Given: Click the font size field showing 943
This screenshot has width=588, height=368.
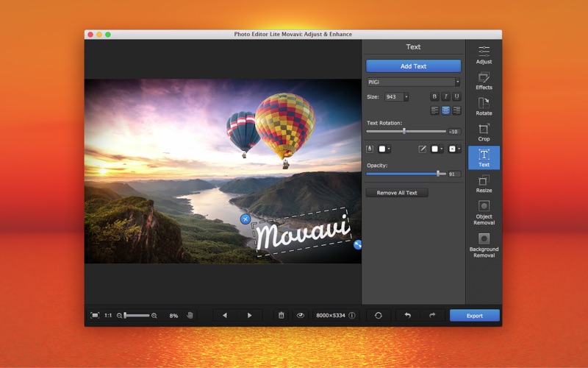Looking at the screenshot, I should [394, 97].
